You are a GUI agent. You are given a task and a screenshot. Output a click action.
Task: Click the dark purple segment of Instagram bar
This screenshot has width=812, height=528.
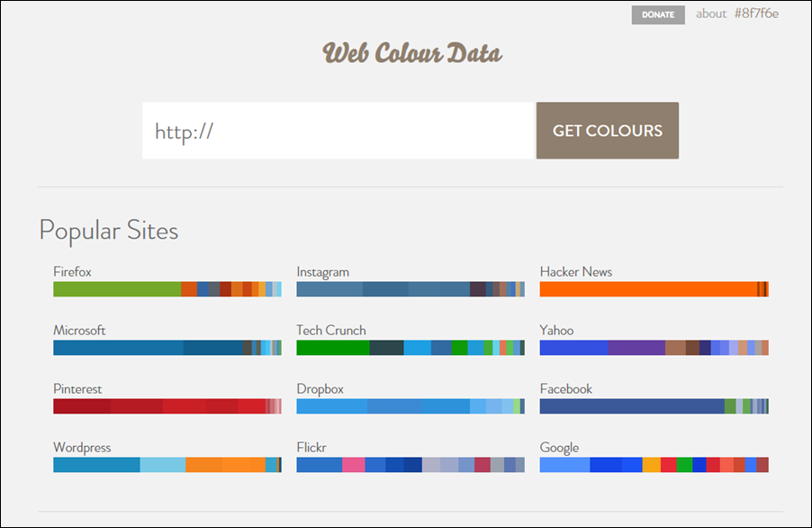[x=477, y=289]
